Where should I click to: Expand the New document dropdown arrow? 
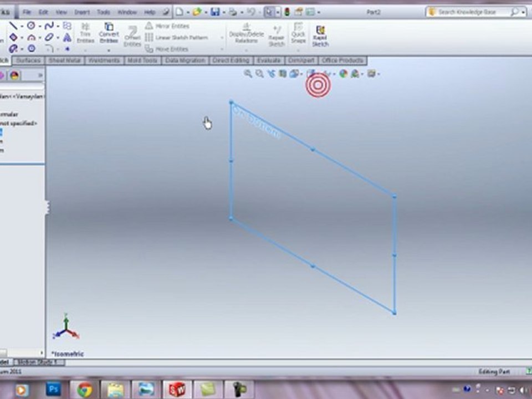pyautogui.click(x=188, y=13)
